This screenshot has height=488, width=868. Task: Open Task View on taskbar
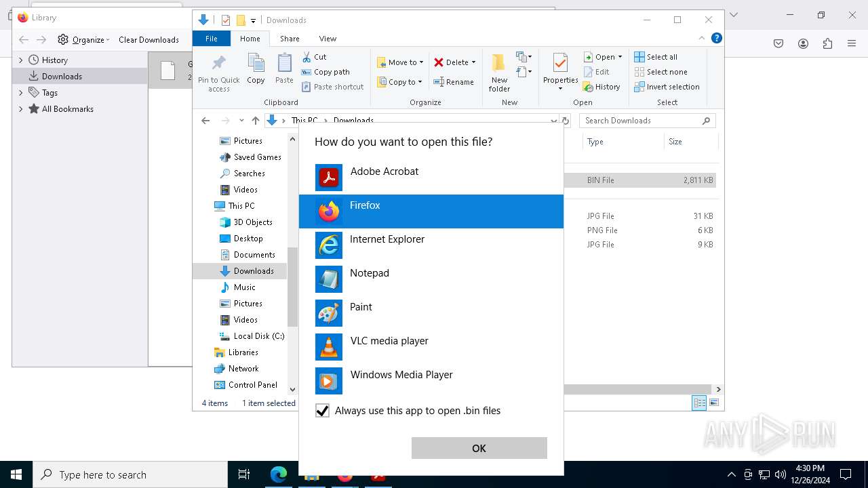coord(244,474)
